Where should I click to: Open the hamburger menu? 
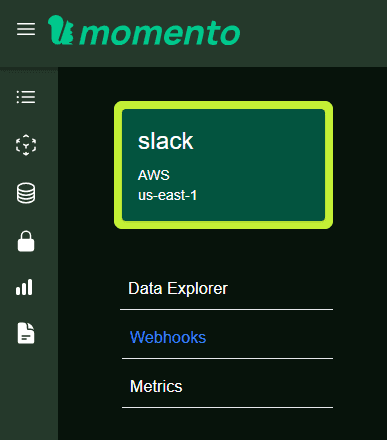(26, 29)
